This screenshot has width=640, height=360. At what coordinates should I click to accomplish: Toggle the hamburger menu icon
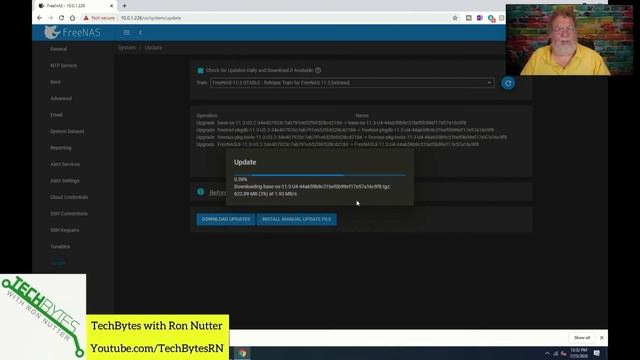(x=127, y=33)
